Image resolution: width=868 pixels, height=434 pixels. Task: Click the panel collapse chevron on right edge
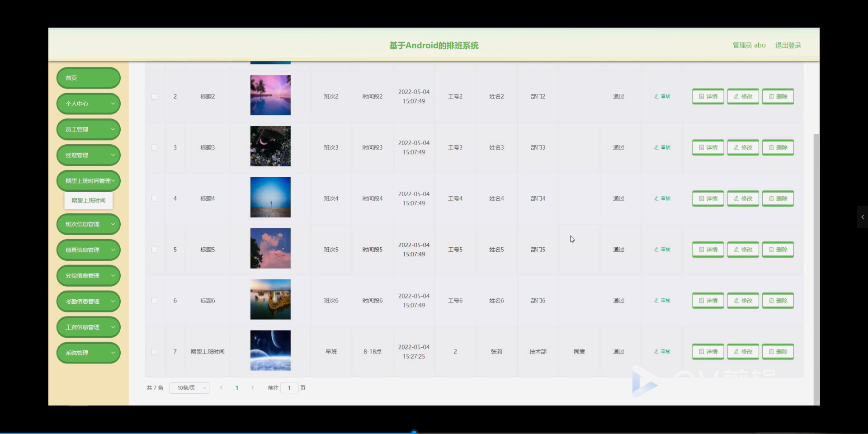[863, 217]
